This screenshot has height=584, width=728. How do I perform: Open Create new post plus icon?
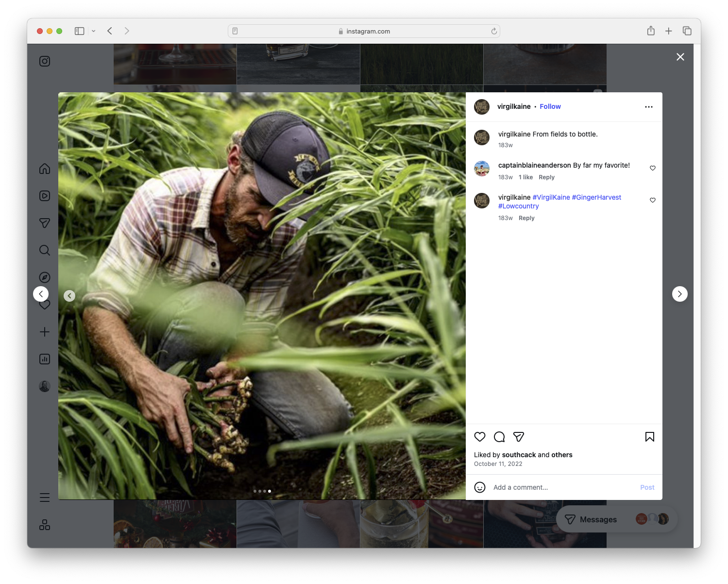pos(45,332)
